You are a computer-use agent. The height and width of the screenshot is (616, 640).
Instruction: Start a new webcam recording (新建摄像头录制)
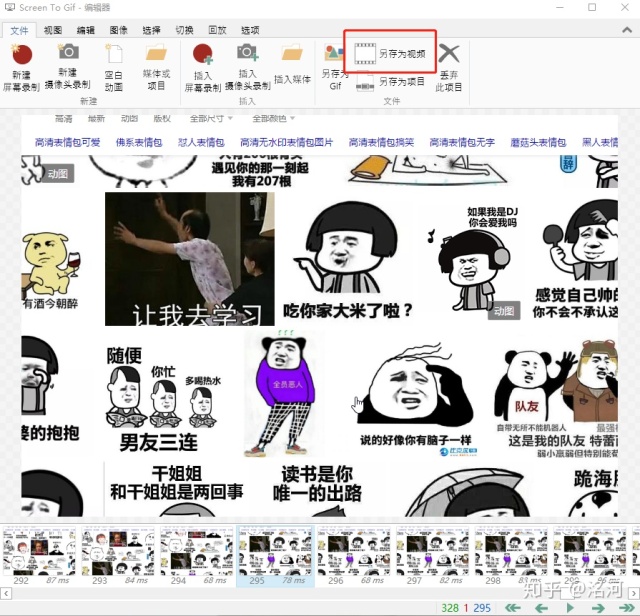coord(67,66)
